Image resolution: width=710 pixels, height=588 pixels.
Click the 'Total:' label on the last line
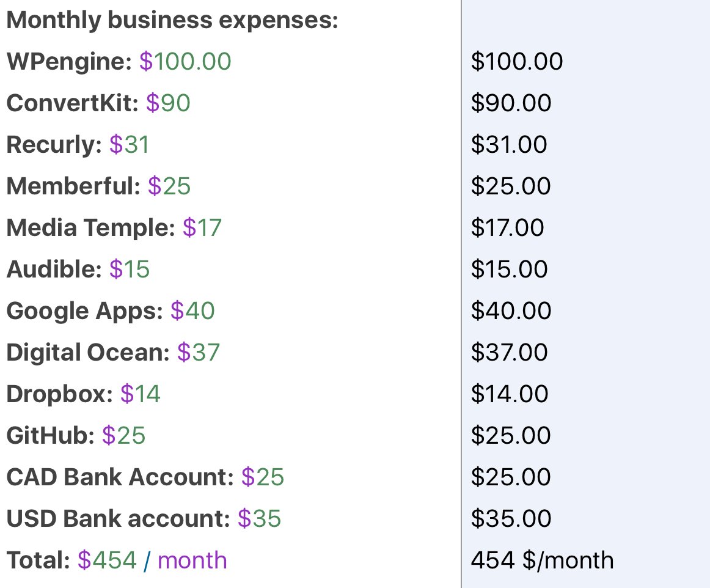tap(38, 560)
